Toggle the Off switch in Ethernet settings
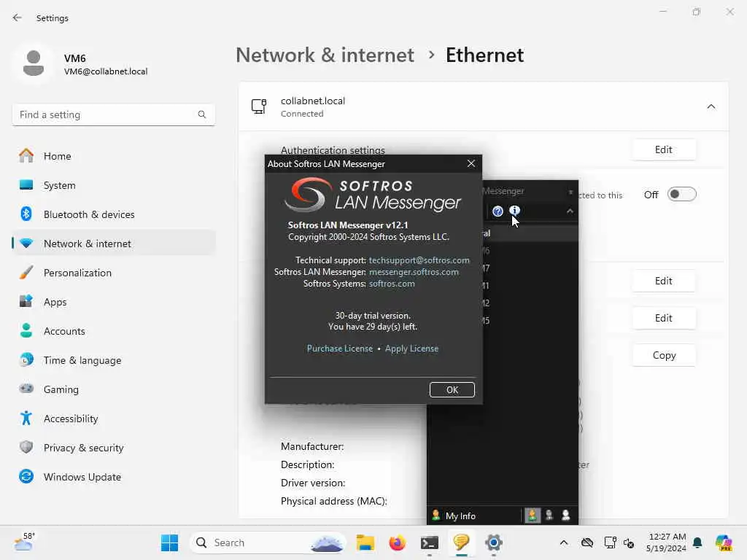This screenshot has width=747, height=560. click(x=682, y=194)
